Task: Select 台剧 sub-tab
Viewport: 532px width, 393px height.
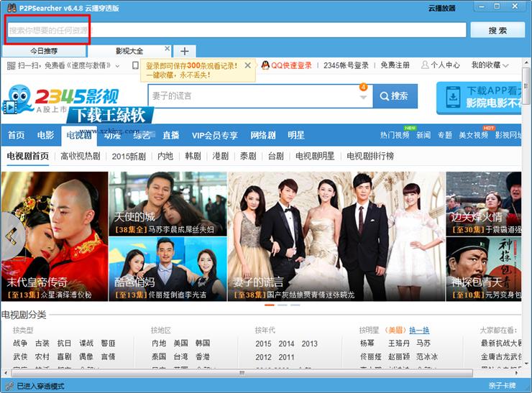Action: tap(275, 157)
